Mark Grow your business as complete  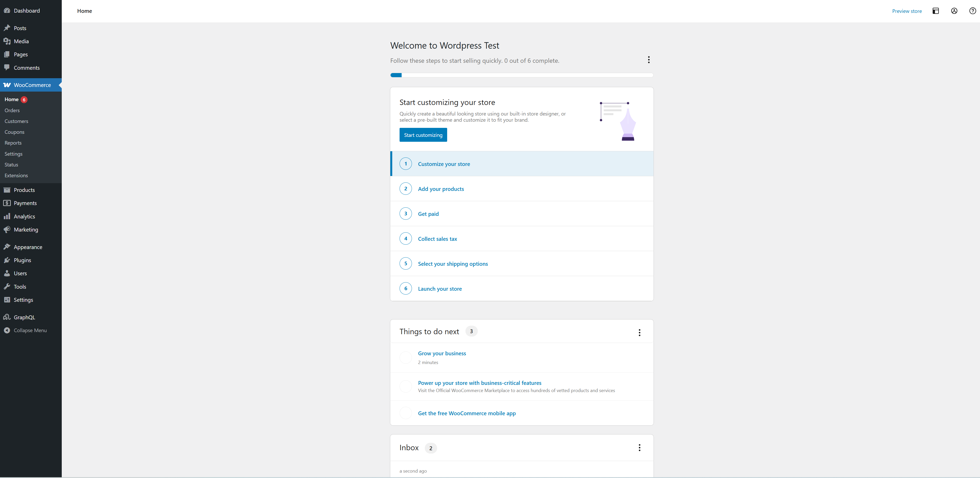405,357
